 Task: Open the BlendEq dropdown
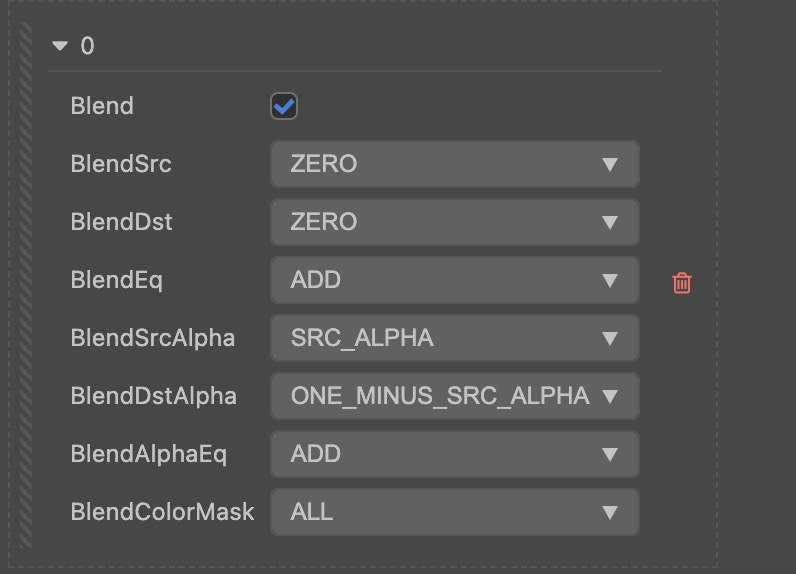tap(454, 280)
